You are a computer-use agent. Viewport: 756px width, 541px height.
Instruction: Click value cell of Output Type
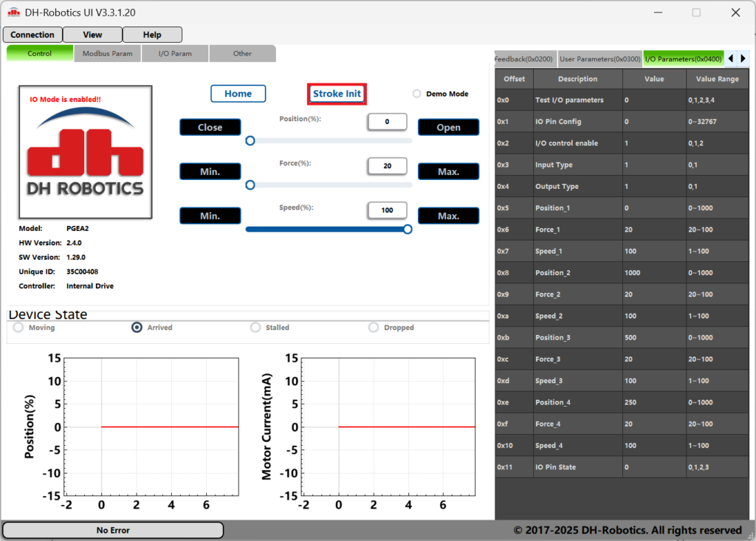point(654,186)
